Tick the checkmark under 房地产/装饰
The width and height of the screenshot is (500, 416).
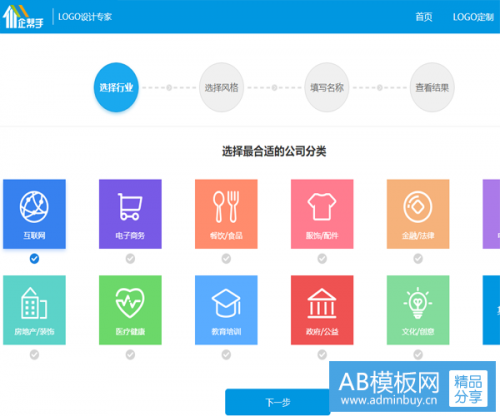click(x=34, y=354)
